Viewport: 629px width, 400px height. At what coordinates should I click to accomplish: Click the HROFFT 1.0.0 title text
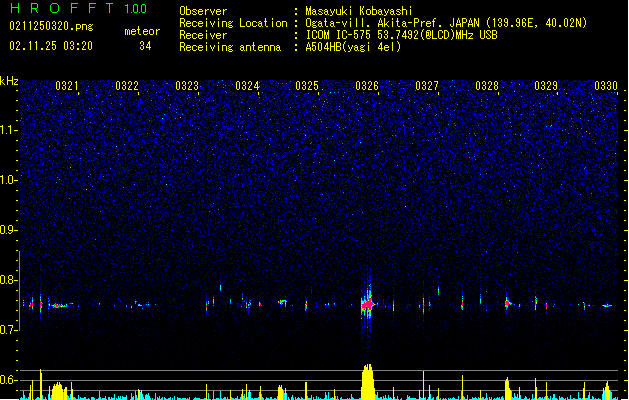pyautogui.click(x=78, y=8)
